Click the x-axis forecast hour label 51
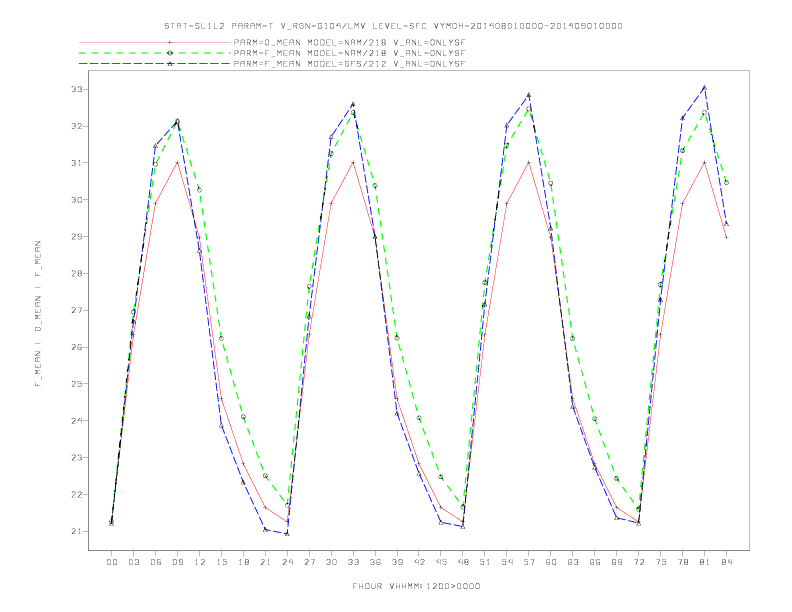Screen dimensions: 792x612 click(x=485, y=562)
